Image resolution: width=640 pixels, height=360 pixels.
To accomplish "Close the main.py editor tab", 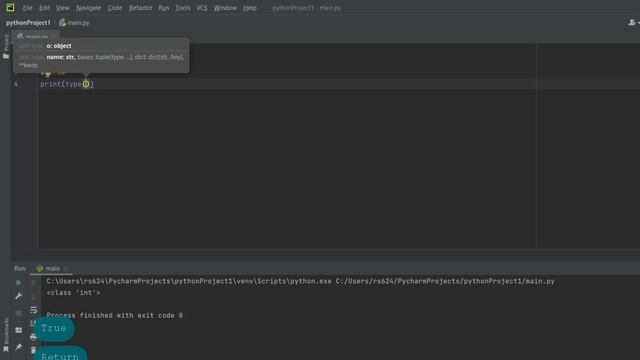I will [x=53, y=36].
